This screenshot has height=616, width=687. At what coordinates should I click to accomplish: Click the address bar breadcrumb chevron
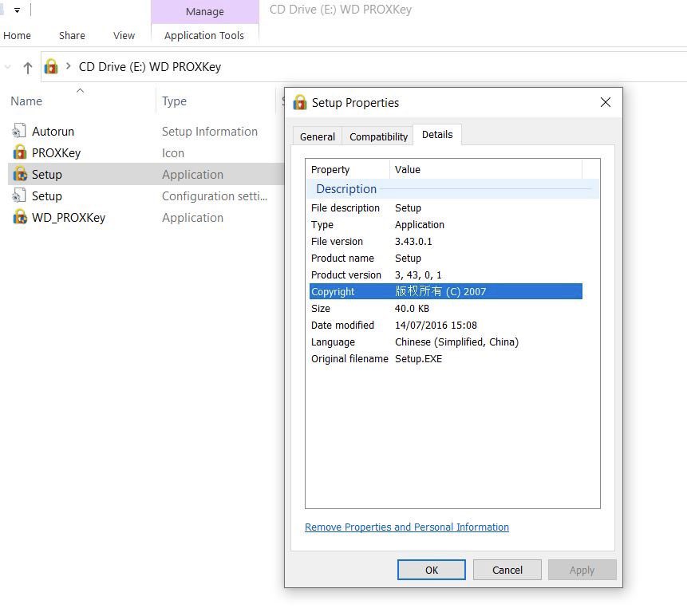point(69,66)
